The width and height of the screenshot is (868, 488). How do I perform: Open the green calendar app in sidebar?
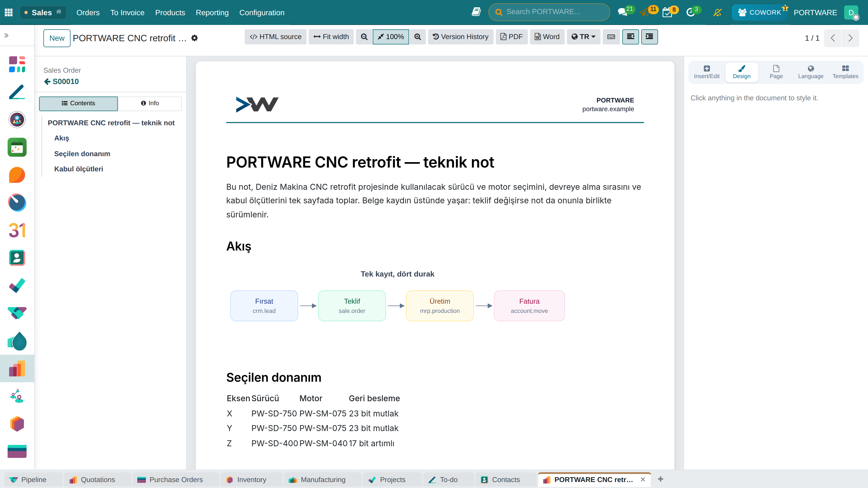click(17, 147)
